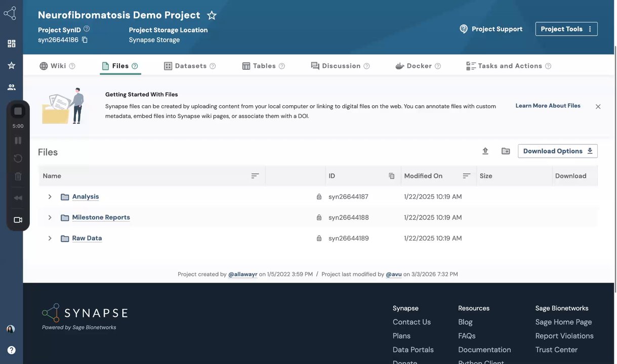
Task: Click help icon next to Docker tab
Action: coord(438,66)
